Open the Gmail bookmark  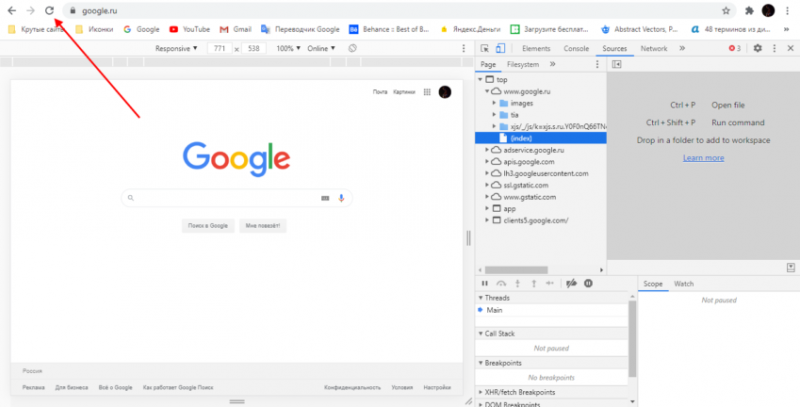click(x=235, y=30)
